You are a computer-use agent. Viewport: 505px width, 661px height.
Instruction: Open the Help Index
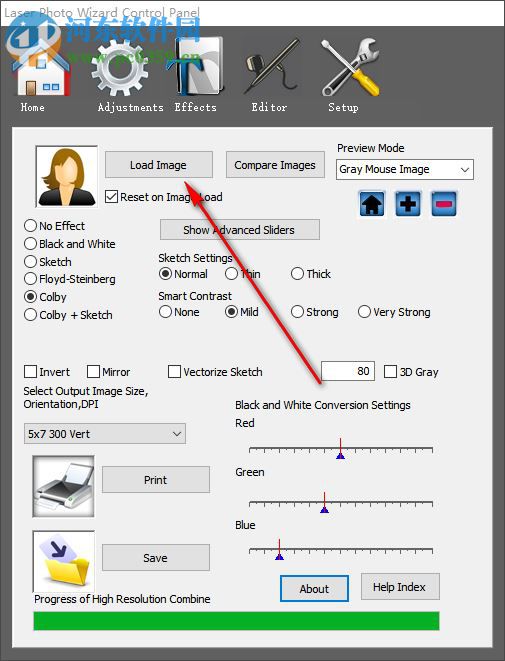pyautogui.click(x=400, y=587)
